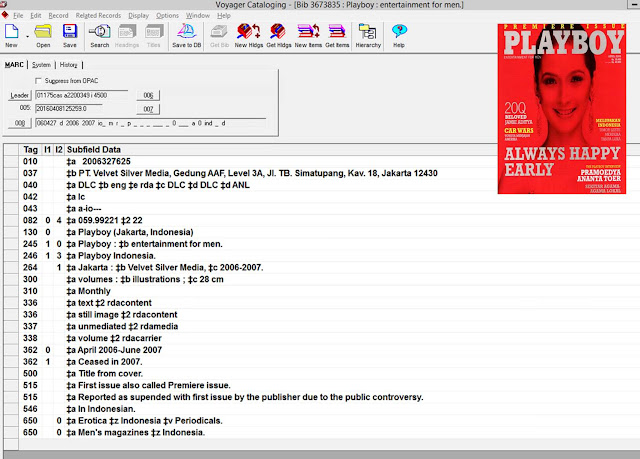Open the dropdown arrow beside New
The height and width of the screenshot is (459, 640).
tap(27, 37)
